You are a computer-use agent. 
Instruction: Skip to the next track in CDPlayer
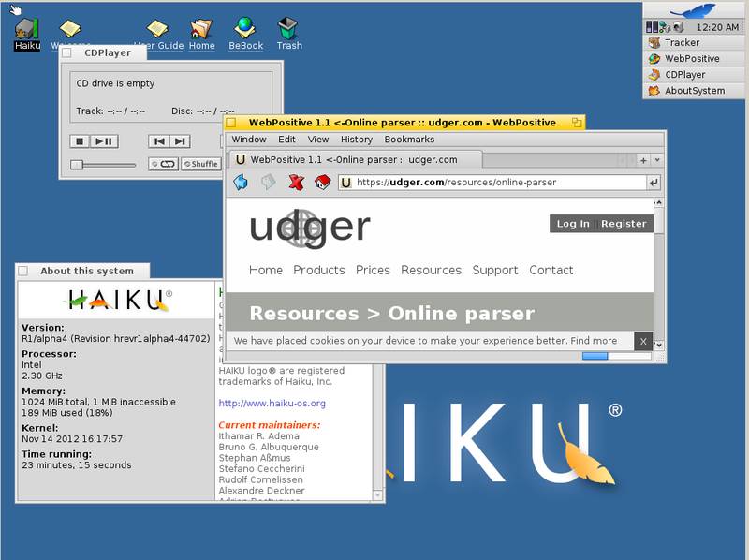point(180,141)
